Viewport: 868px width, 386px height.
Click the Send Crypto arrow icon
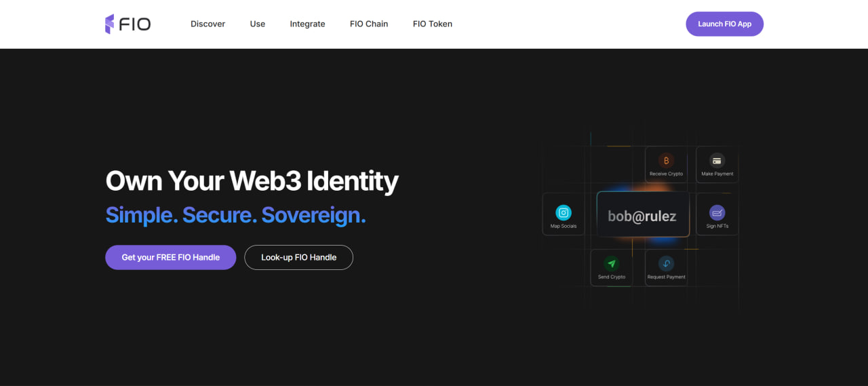[x=612, y=264]
